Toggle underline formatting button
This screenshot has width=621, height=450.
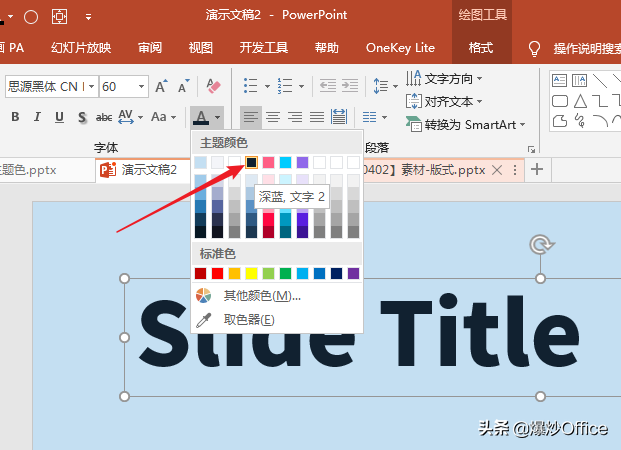click(x=59, y=117)
